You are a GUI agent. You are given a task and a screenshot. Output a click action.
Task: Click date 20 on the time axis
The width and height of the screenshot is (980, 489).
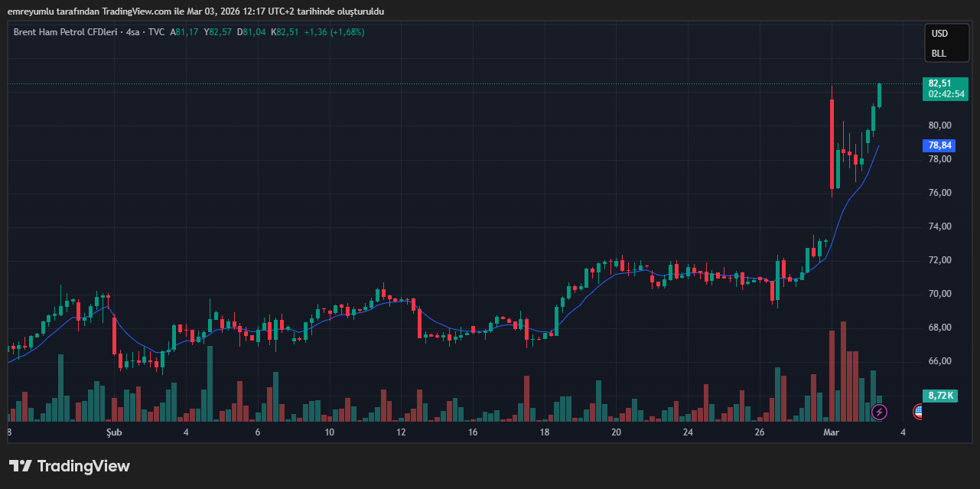616,432
